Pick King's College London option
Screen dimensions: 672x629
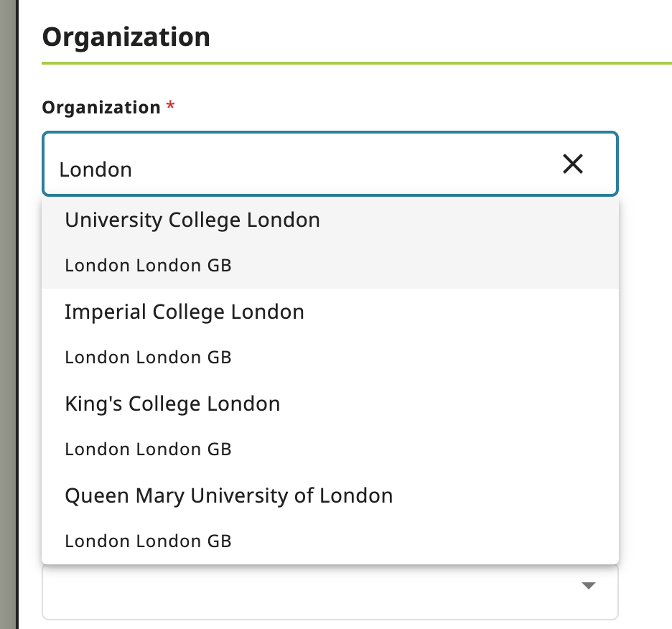[x=172, y=404]
